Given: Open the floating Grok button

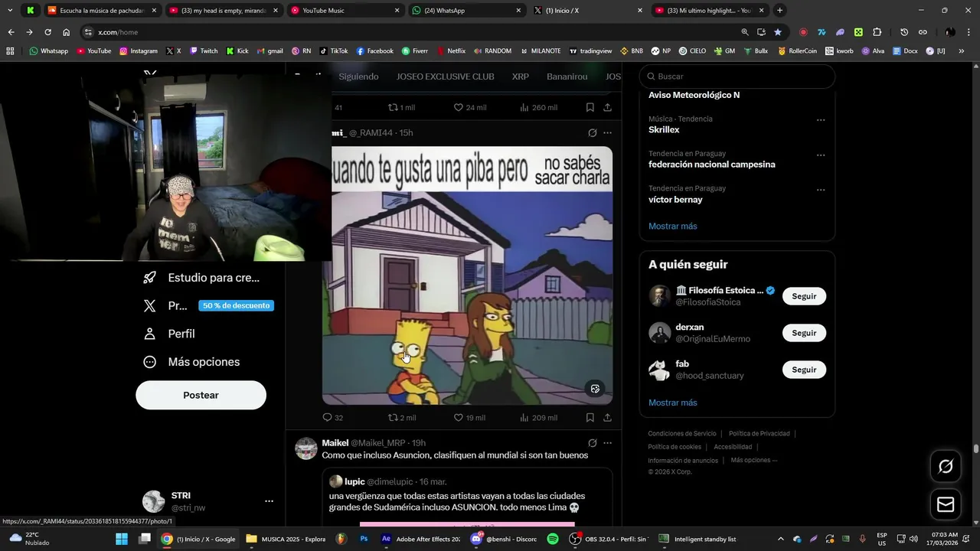Looking at the screenshot, I should point(946,466).
